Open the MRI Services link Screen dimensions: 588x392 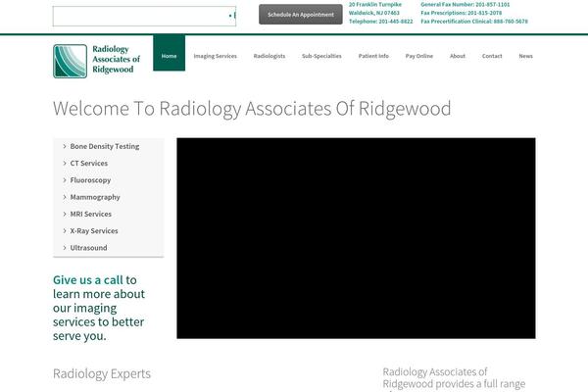pyautogui.click(x=91, y=214)
